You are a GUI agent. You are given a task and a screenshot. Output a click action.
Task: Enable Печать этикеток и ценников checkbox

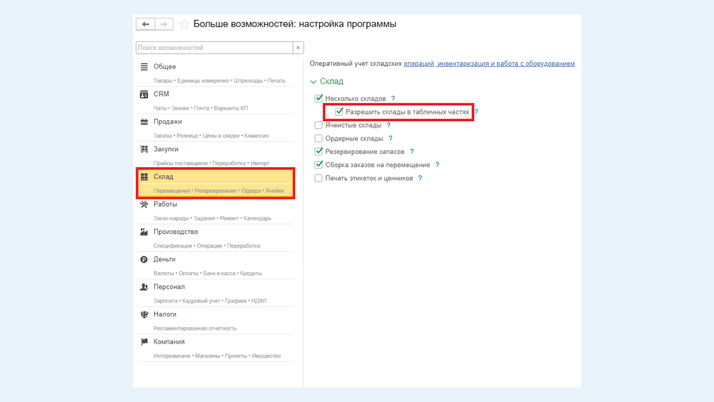pos(319,178)
